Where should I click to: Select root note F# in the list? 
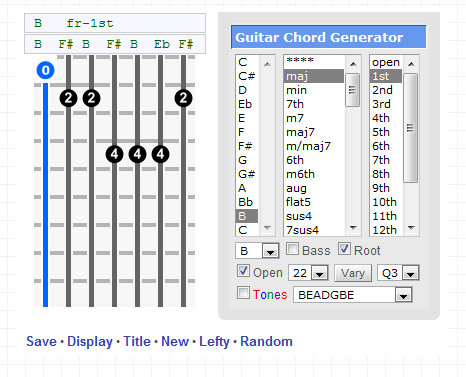coord(247,146)
